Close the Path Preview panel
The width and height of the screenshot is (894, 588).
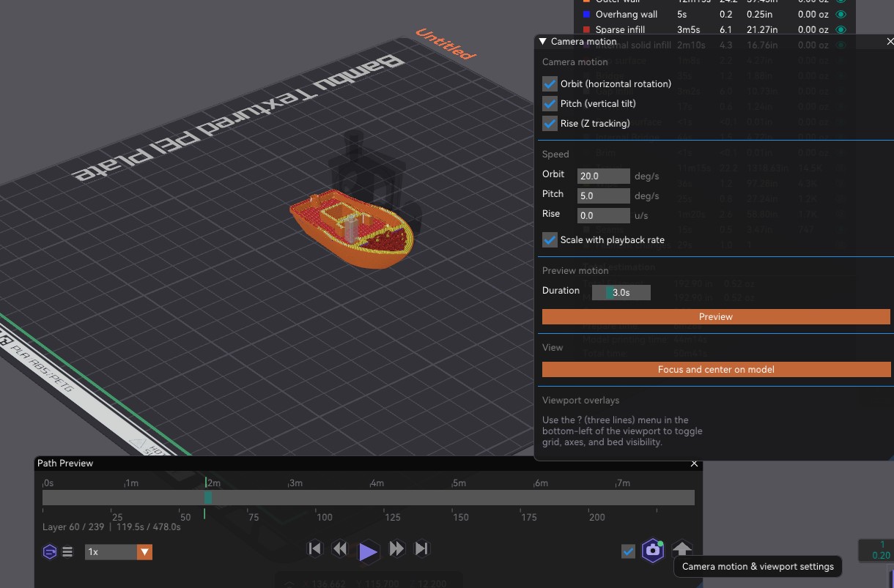point(694,463)
